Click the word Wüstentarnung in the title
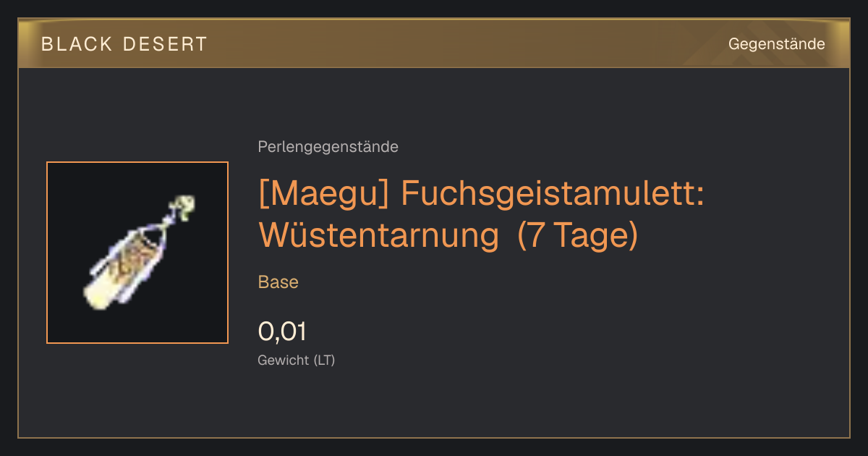The width and height of the screenshot is (868, 456). point(380,236)
